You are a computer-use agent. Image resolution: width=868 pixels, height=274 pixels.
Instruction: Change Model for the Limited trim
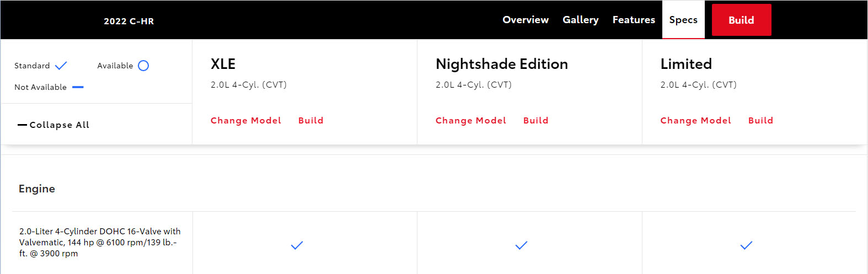coord(696,121)
